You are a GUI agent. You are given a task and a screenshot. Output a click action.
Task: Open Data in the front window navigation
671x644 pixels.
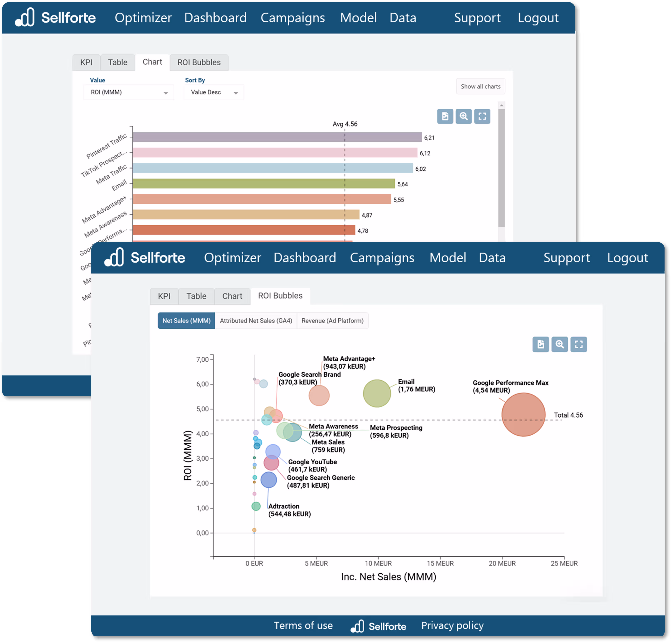(492, 258)
